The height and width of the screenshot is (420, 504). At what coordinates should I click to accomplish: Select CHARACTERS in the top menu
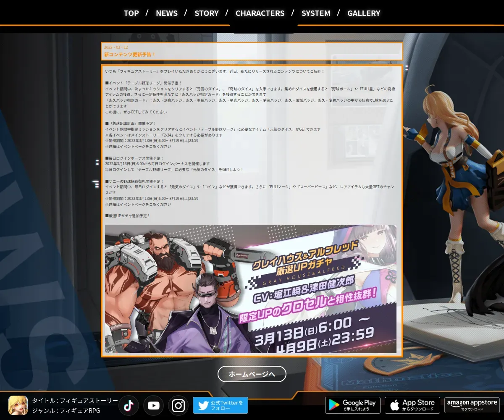[x=260, y=13]
